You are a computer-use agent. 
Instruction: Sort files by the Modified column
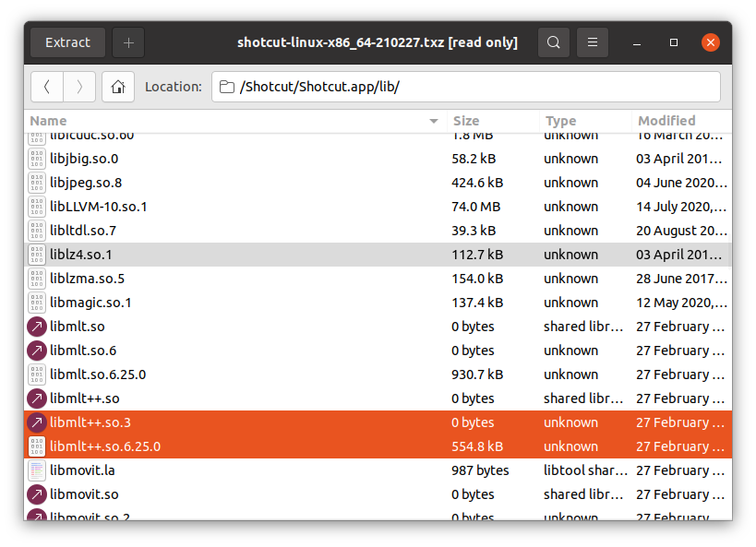click(x=665, y=121)
